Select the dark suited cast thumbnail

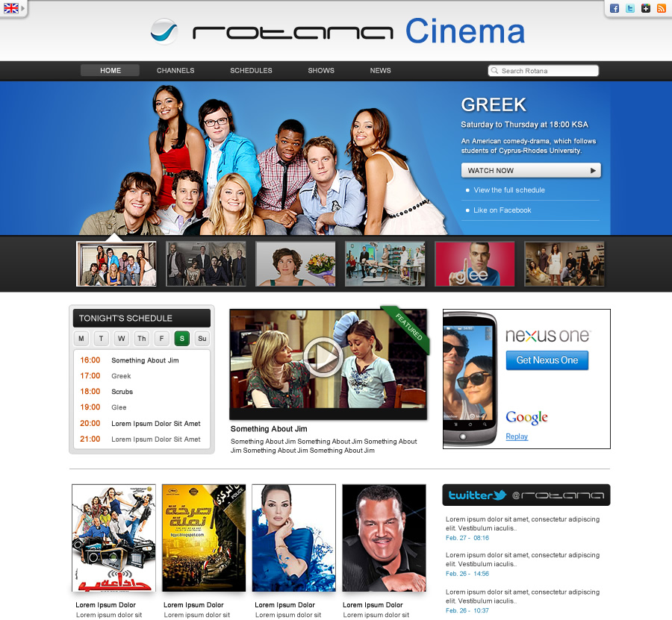point(206,264)
